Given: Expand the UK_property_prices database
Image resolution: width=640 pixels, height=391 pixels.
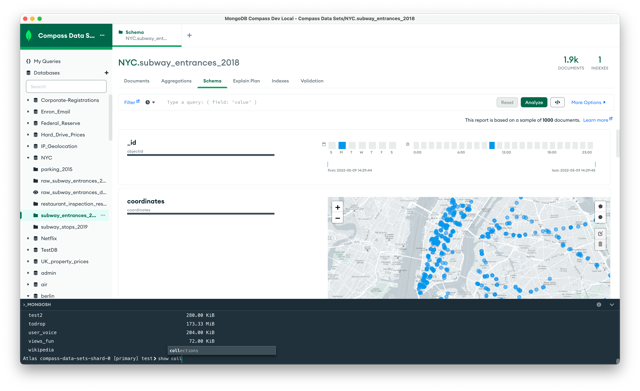Looking at the screenshot, I should 28,261.
